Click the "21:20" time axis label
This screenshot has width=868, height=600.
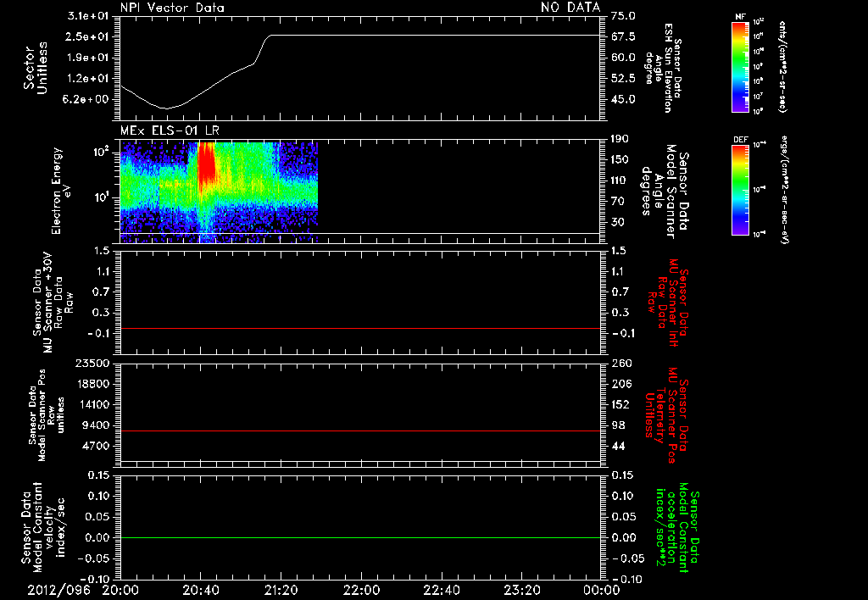click(x=281, y=590)
